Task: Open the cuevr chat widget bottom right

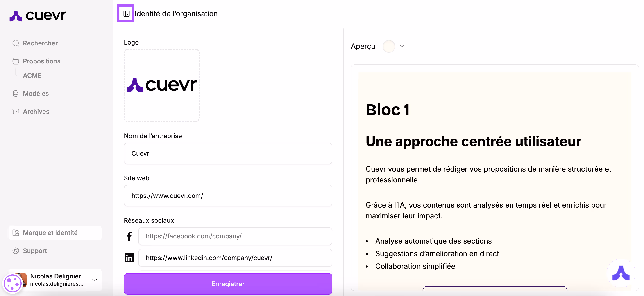Action: (x=621, y=273)
